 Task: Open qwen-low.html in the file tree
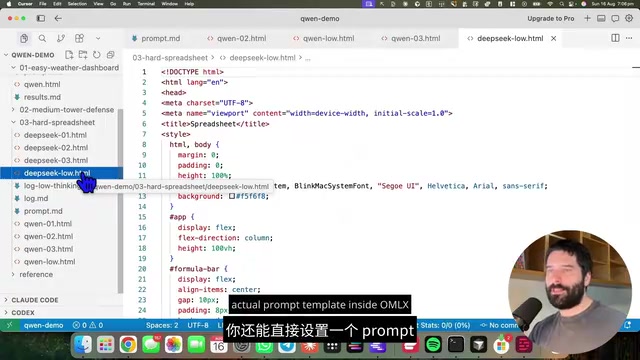click(49, 262)
